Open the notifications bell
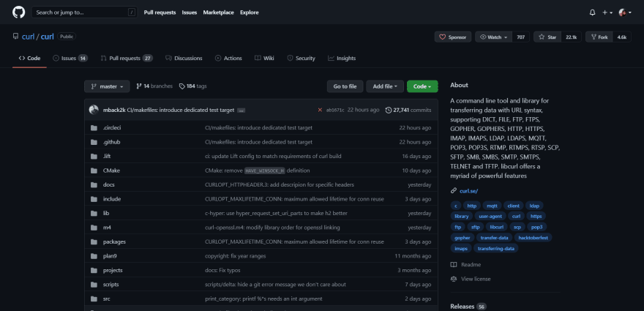 pyautogui.click(x=592, y=12)
